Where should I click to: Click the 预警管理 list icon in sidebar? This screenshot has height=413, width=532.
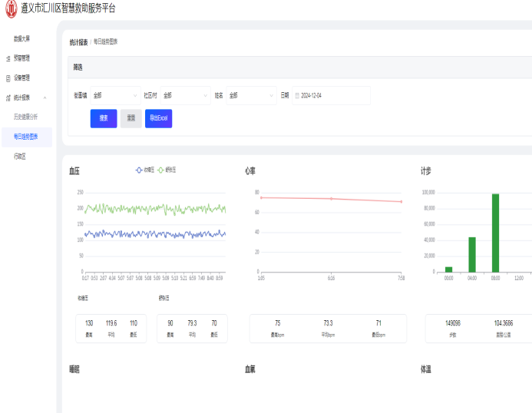[x=8, y=58]
